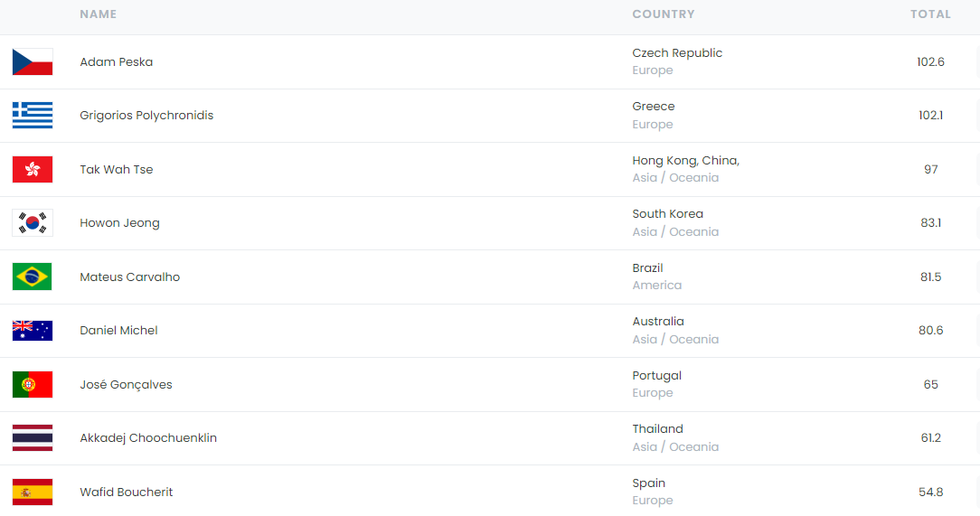Click the Czech Republic flag icon
This screenshot has width=980, height=516.
point(33,62)
